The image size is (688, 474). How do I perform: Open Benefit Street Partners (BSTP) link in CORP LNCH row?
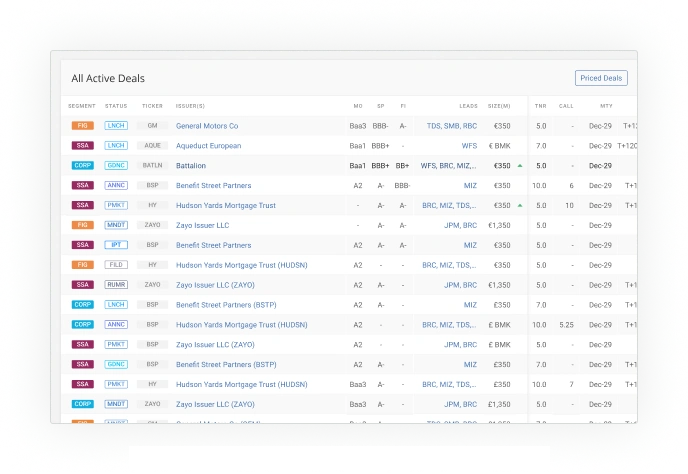[x=226, y=305]
